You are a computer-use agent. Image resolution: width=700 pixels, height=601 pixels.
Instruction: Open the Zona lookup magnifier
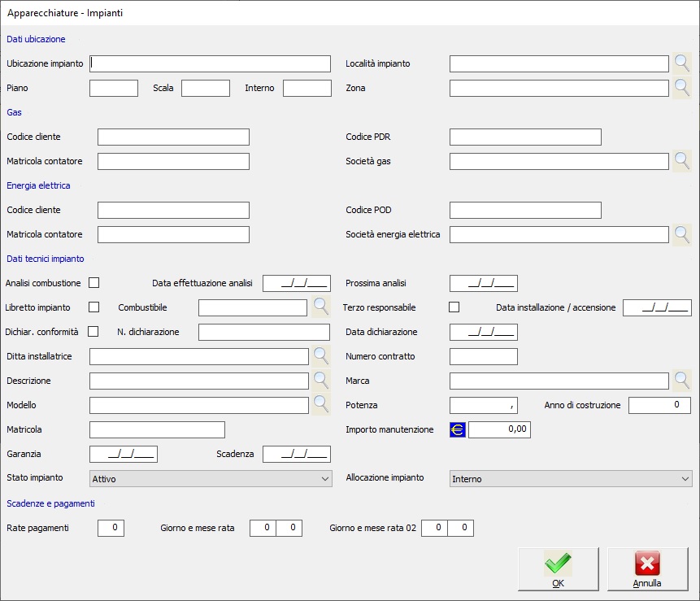coord(681,88)
